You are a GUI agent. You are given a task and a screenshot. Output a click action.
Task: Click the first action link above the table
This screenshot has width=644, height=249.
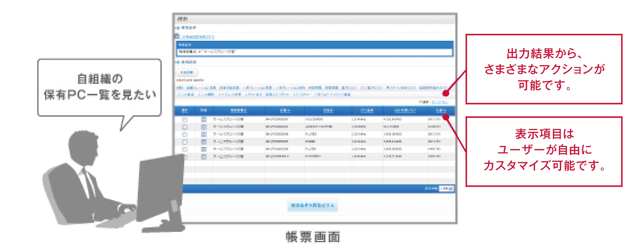pyautogui.click(x=180, y=88)
